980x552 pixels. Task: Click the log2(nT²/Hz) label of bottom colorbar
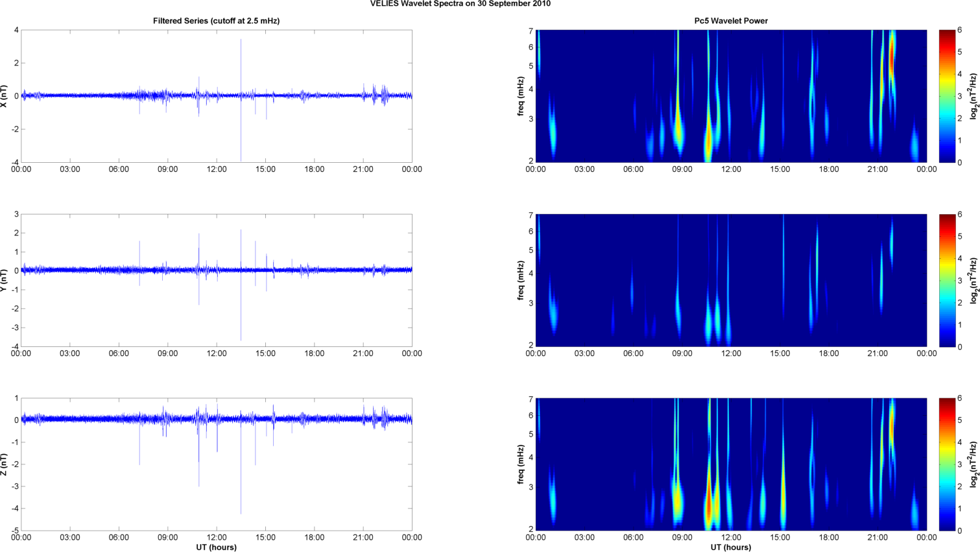[974, 464]
